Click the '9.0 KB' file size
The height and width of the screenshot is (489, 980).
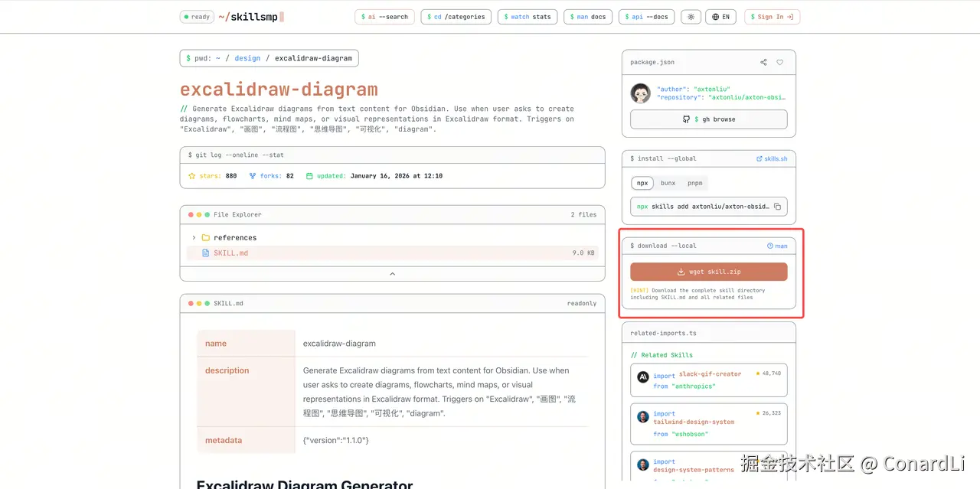[x=583, y=253]
